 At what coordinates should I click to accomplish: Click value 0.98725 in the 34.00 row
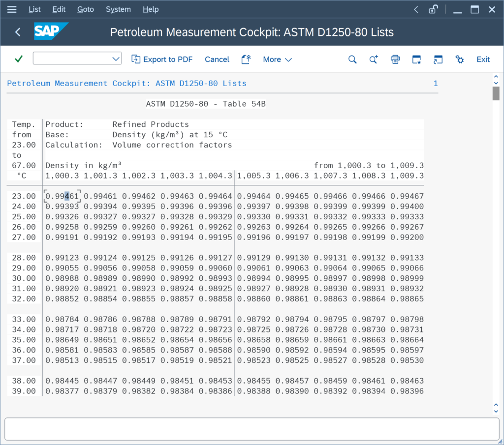pos(253,330)
